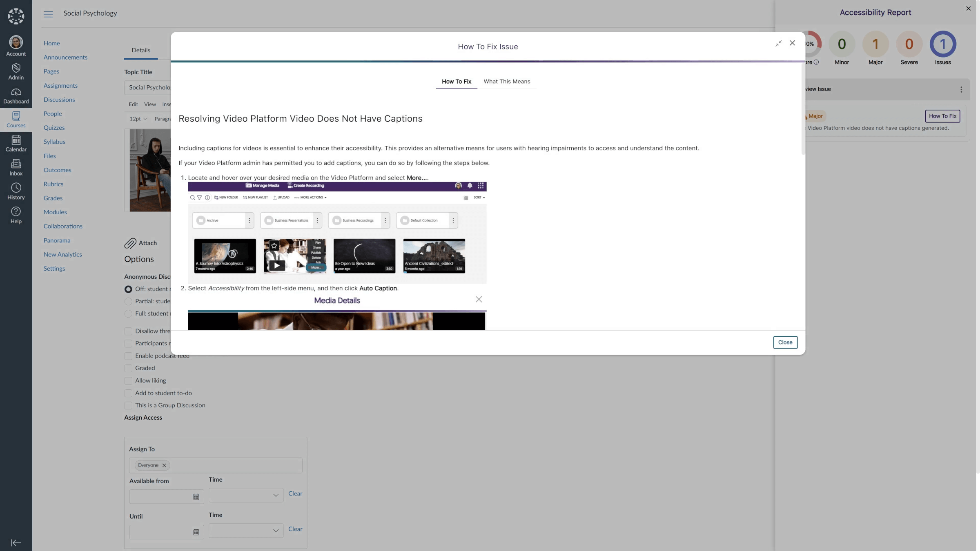The height and width of the screenshot is (551, 980).
Task: Close the Accessibility Report panel
Action: point(968,8)
